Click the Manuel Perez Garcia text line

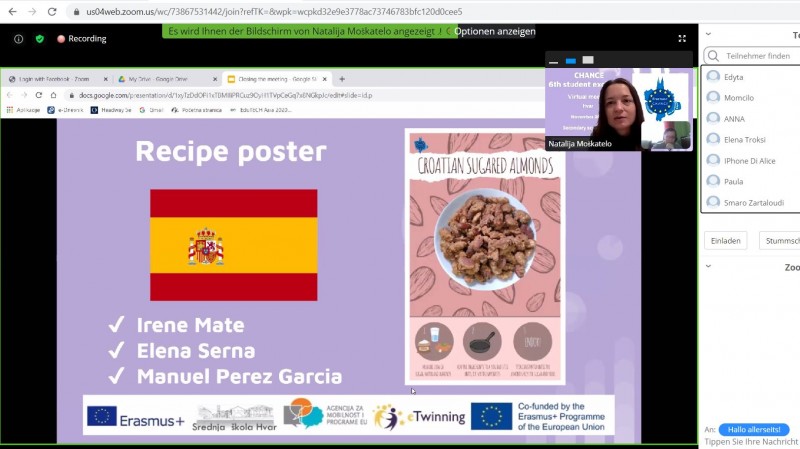point(239,377)
